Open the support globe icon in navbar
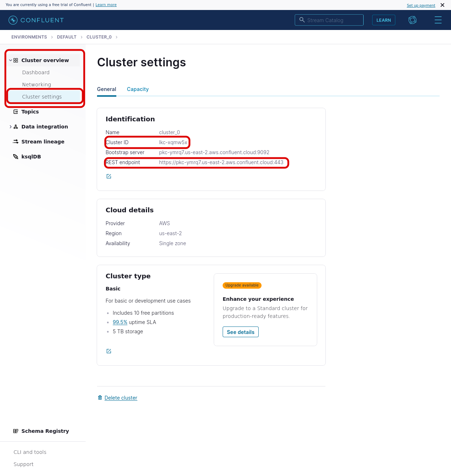451x476 pixels. 412,20
